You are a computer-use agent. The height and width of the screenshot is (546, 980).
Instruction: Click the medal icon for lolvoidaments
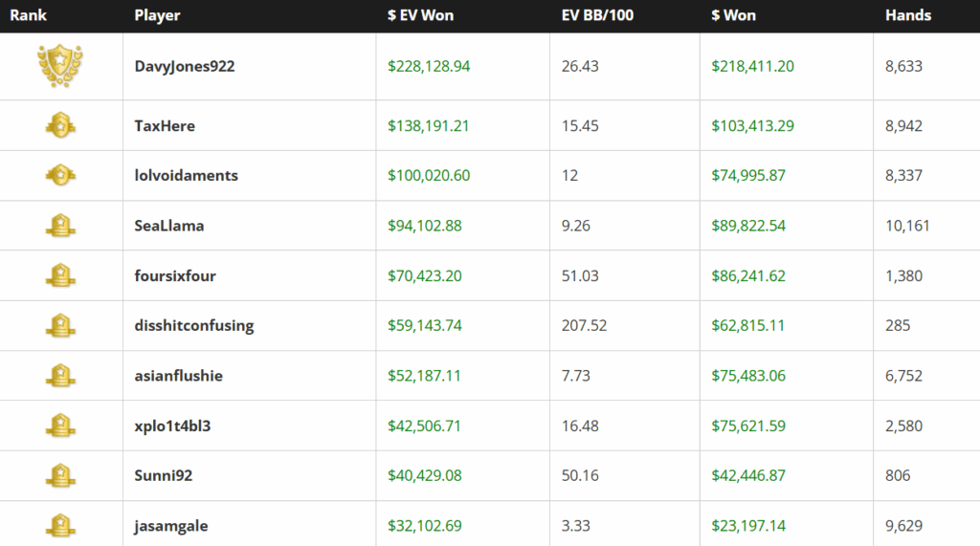[61, 175]
